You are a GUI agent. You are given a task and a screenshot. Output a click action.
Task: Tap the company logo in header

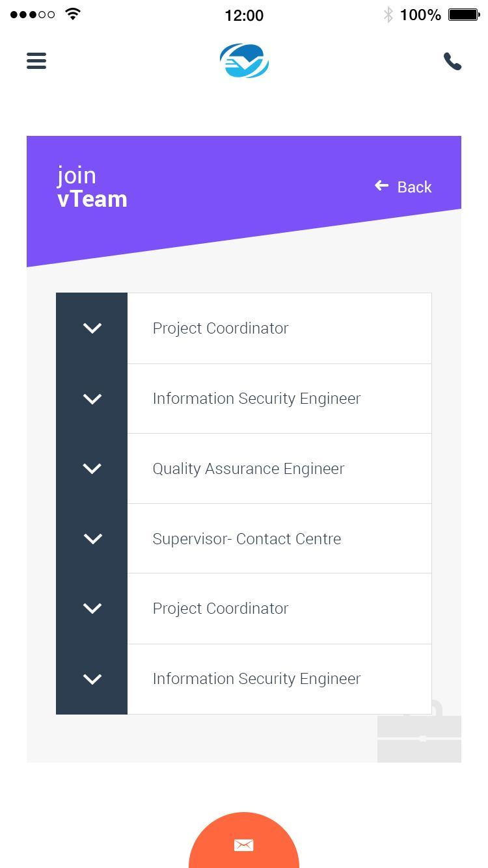point(244,60)
